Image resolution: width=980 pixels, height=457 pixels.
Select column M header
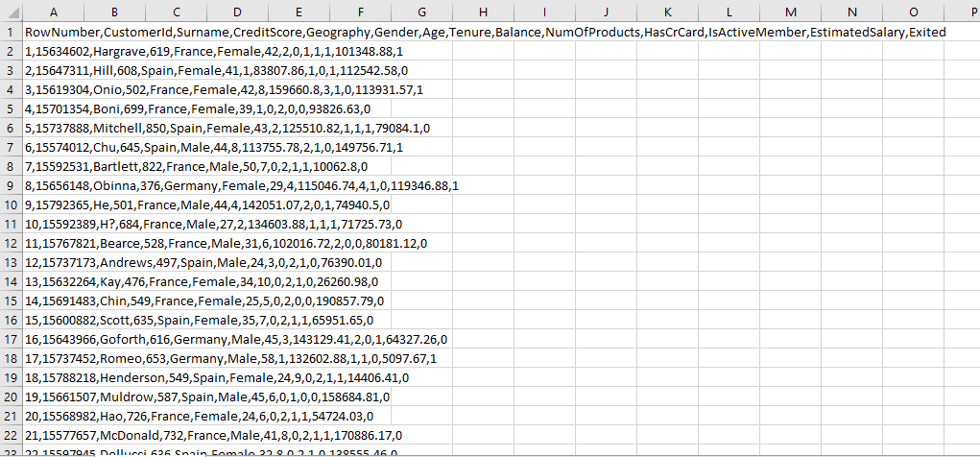coord(791,12)
